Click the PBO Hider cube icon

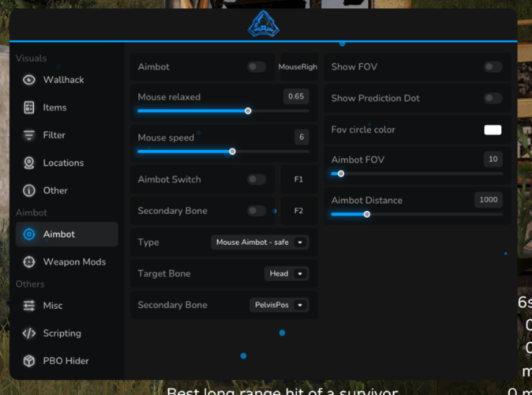29,361
